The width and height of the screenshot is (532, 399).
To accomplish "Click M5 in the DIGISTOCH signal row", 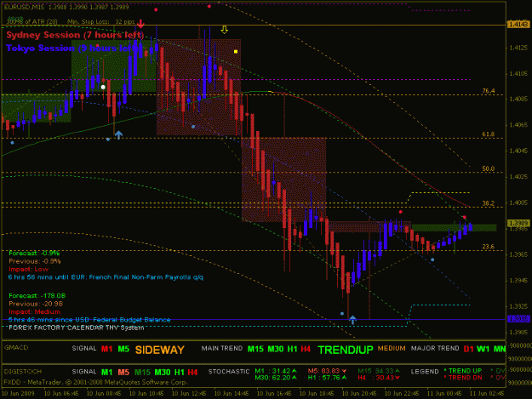I will coord(123,373).
